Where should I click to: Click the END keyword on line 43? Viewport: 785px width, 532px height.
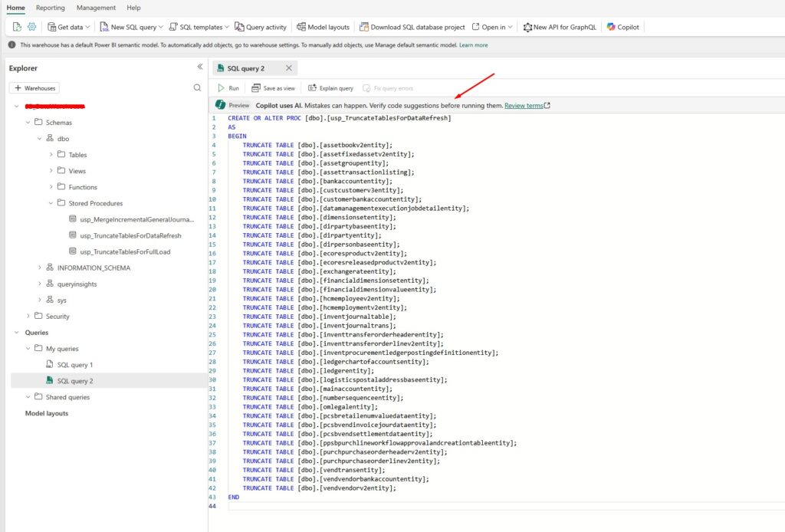[x=233, y=497]
